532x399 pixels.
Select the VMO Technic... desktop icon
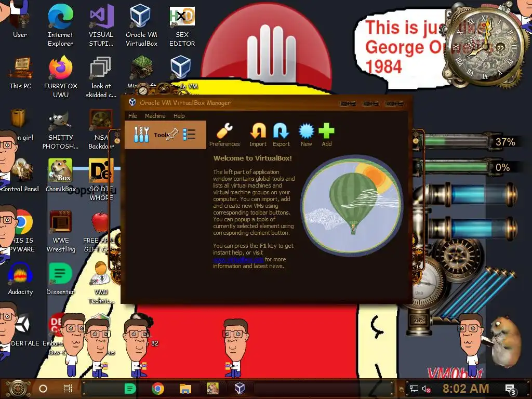pos(101,282)
